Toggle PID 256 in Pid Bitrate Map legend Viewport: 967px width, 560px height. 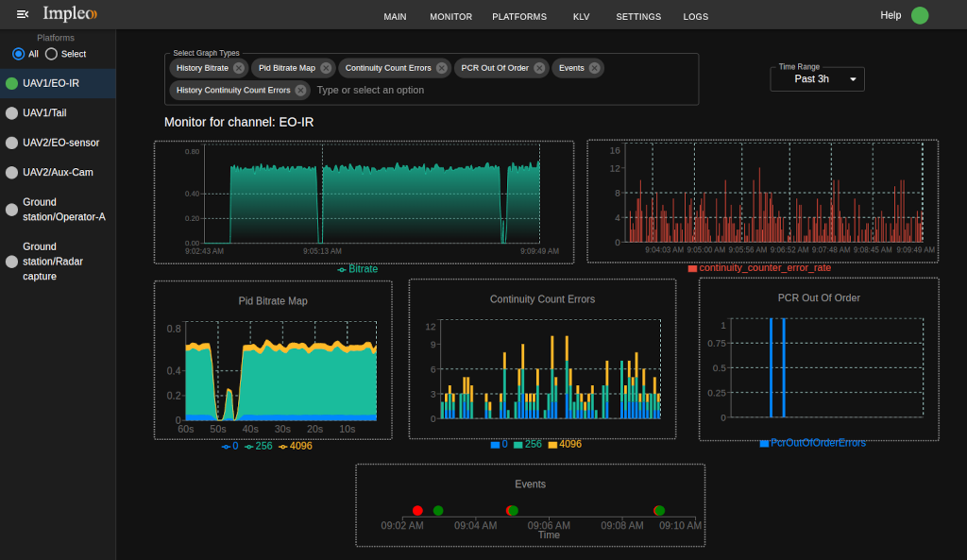(259, 446)
